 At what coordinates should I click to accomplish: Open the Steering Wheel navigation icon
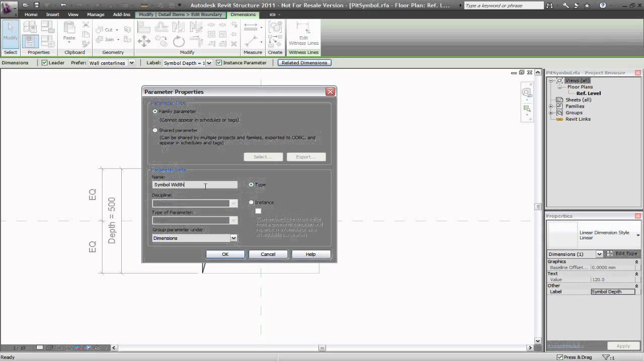tap(526, 92)
